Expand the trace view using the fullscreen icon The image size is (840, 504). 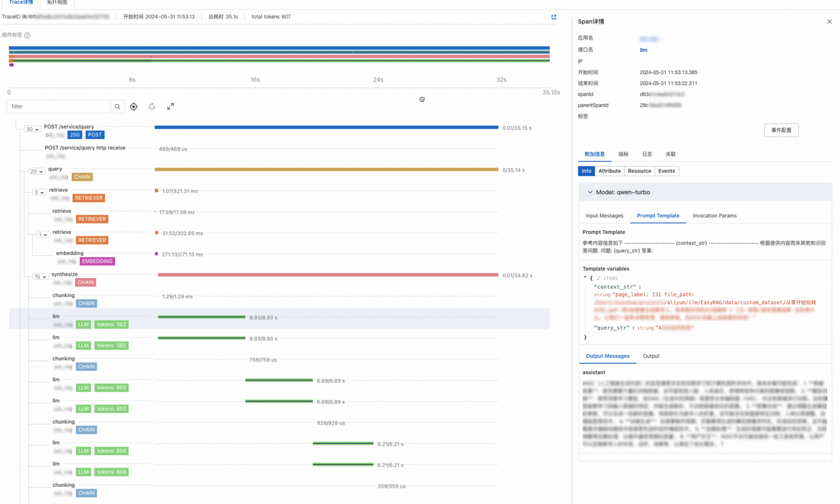170,106
